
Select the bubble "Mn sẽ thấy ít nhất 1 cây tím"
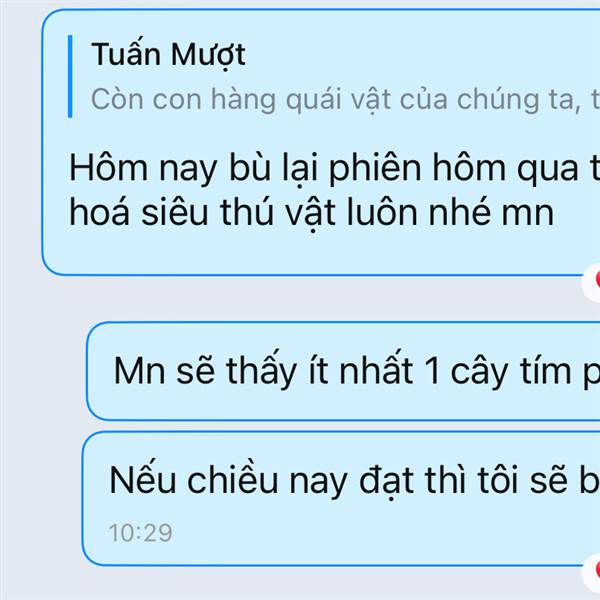coord(343,371)
